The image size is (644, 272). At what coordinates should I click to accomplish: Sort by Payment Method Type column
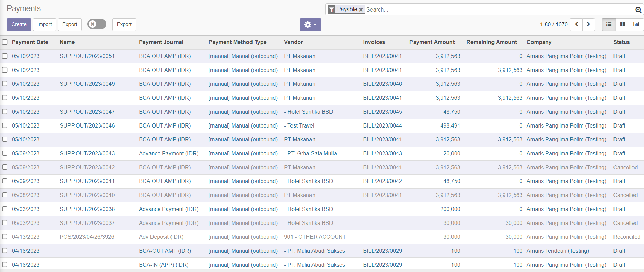coord(238,42)
